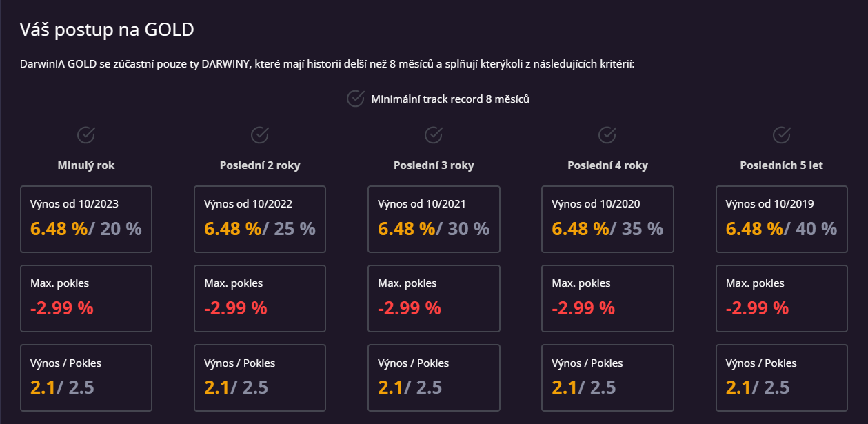Viewport: 868px width, 424px height.
Task: Click the Váš postup na GOLD title
Action: [107, 30]
